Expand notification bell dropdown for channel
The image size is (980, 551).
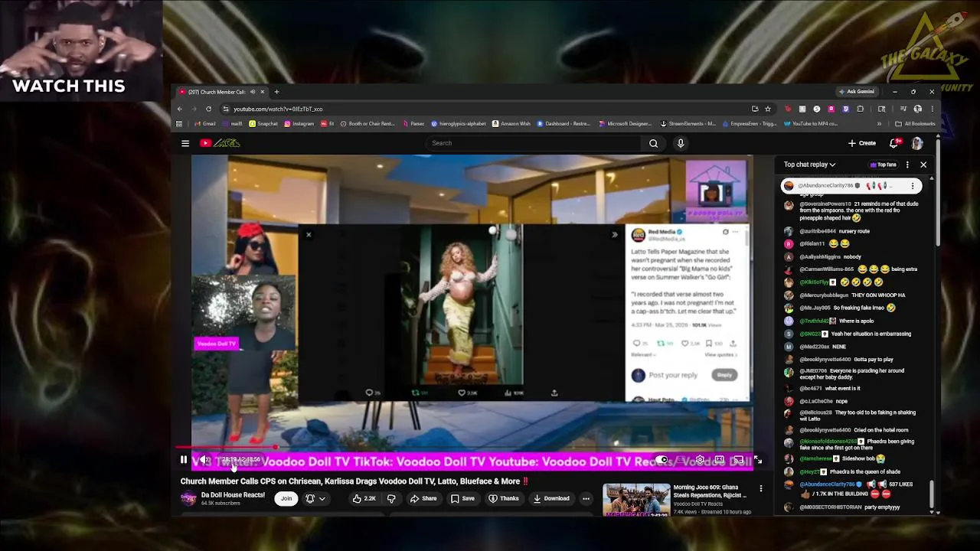(x=315, y=498)
